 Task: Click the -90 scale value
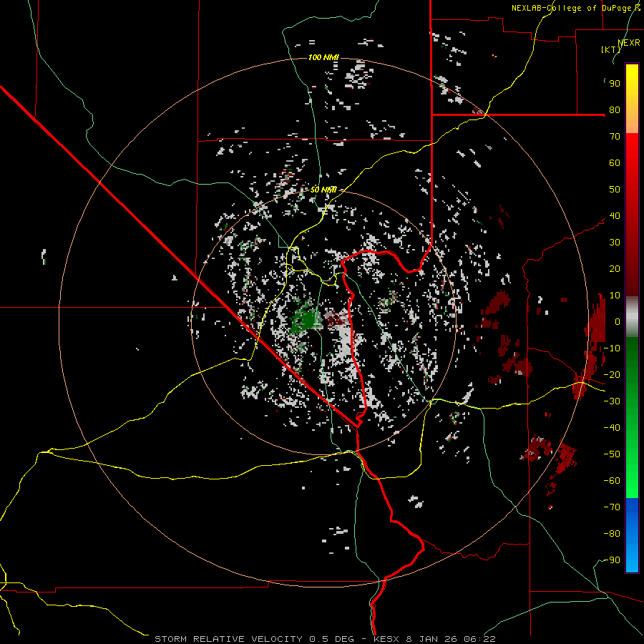(612, 560)
